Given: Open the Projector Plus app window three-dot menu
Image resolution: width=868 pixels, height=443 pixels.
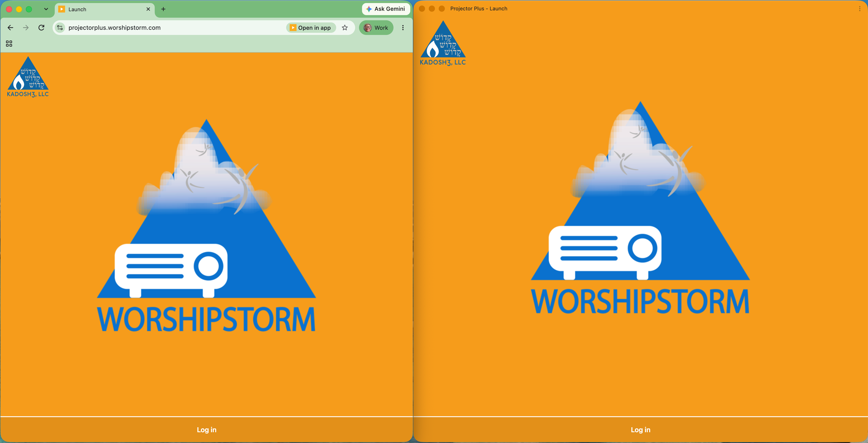Looking at the screenshot, I should [x=860, y=9].
